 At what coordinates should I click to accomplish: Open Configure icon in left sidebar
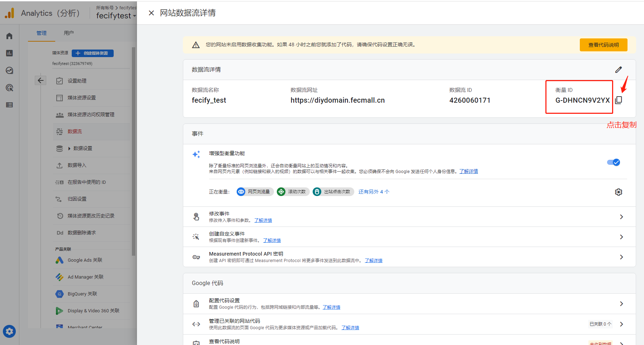coord(9,105)
